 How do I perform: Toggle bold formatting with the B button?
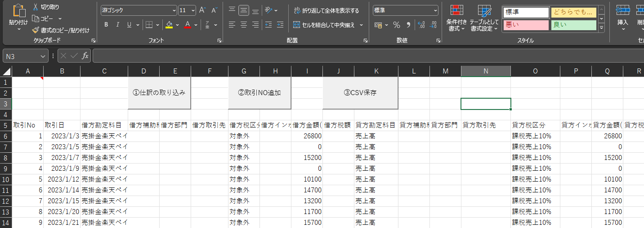point(106,25)
